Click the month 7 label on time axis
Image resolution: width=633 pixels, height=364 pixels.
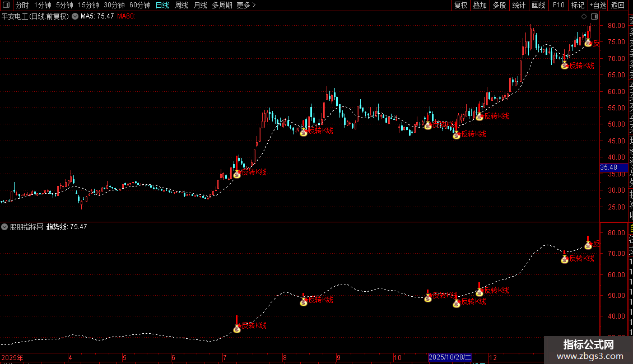point(225,357)
